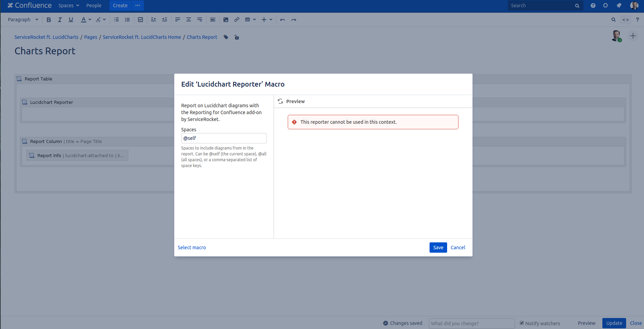Undo the last change

(x=283, y=20)
